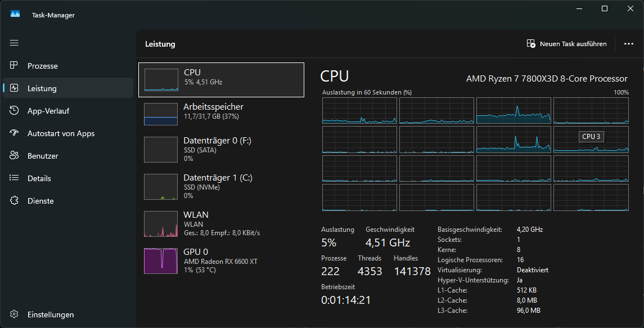Click the Leistung sidebar icon

tap(15, 88)
